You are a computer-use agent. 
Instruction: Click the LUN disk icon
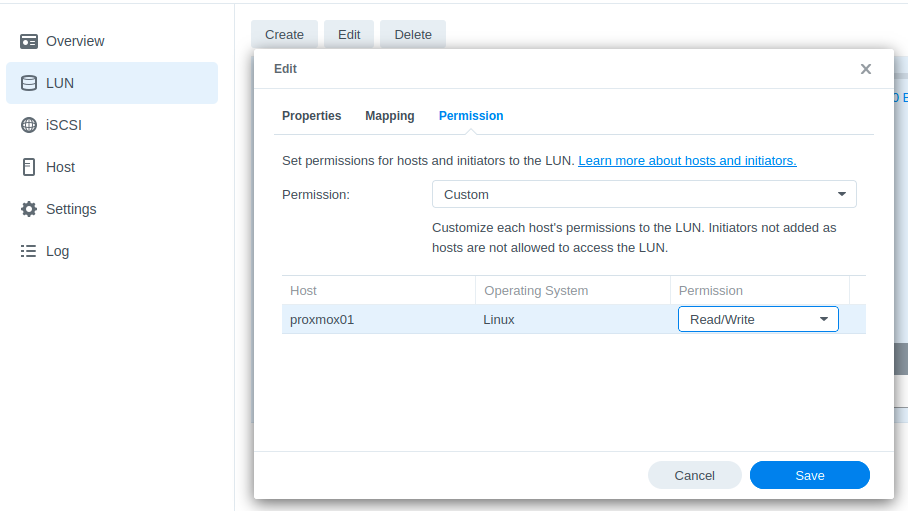29,83
